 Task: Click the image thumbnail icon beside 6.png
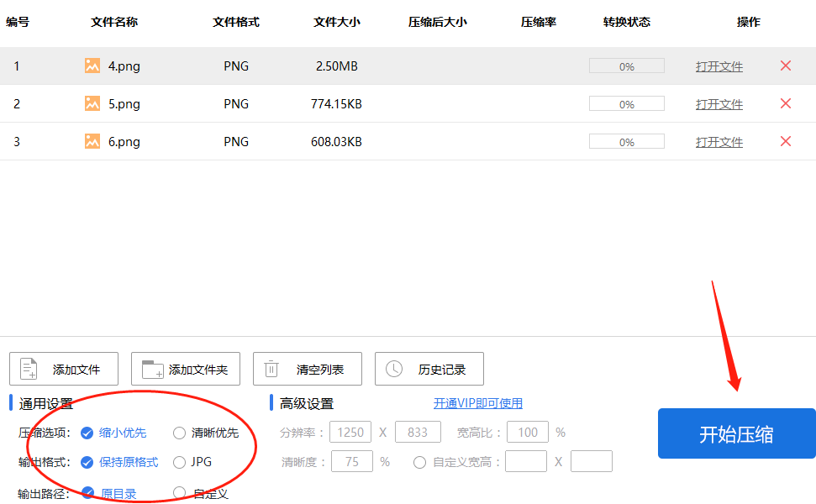pos(92,141)
